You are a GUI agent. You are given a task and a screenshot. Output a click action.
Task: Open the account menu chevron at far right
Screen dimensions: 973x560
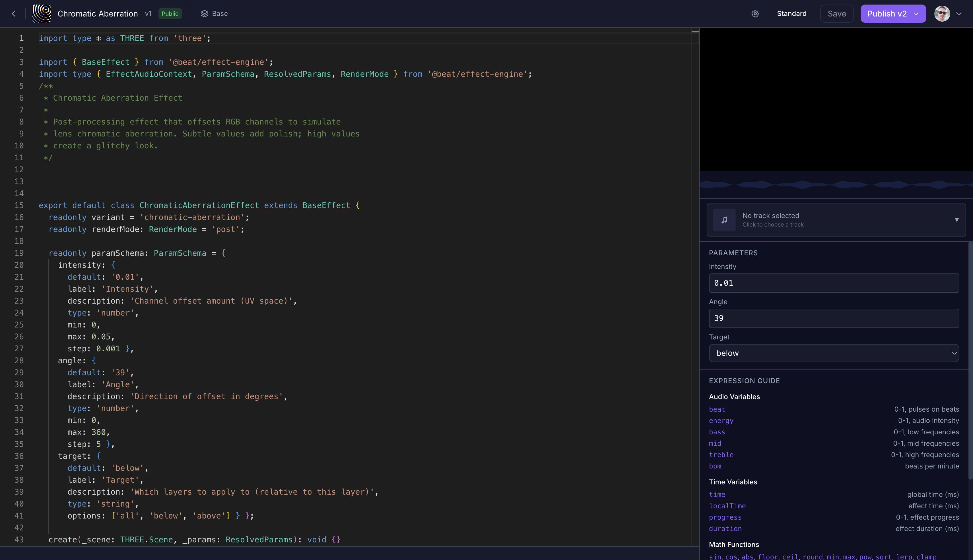959,13
